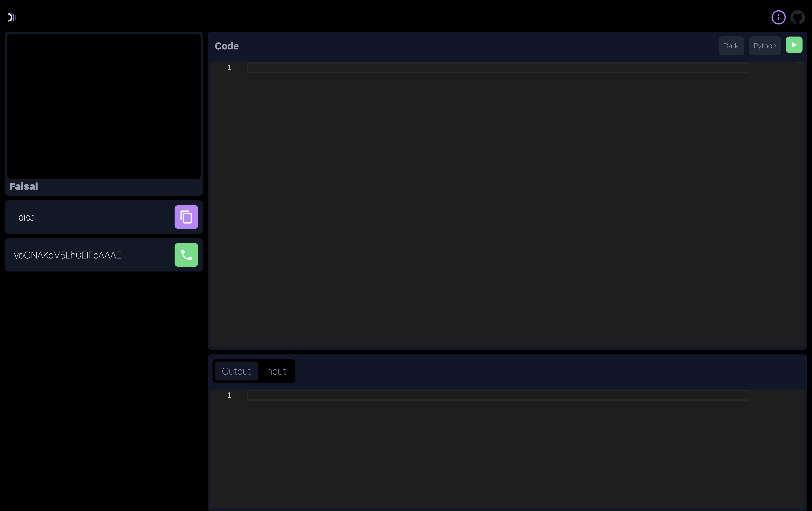Place cursor in Output pane first line
The height and width of the screenshot is (511, 812).
click(x=472, y=395)
